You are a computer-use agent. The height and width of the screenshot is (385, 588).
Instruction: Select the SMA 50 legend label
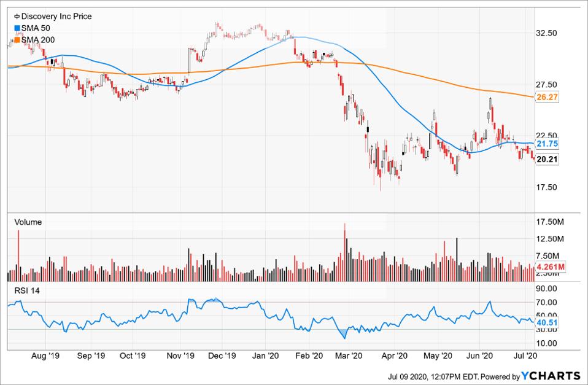point(36,28)
